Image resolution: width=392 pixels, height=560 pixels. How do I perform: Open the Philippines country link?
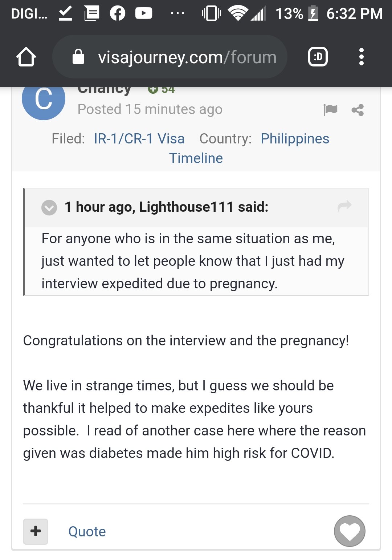(x=295, y=139)
